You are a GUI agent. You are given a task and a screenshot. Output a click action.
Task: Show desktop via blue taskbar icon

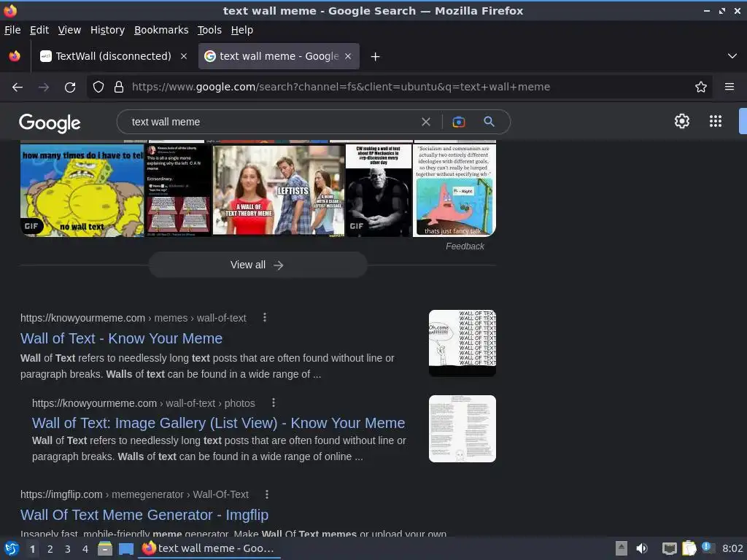point(125,549)
